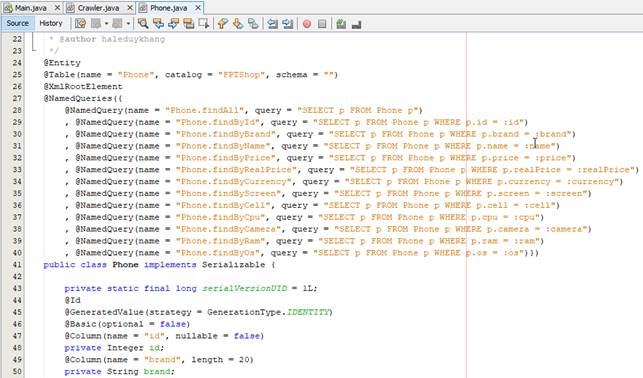Find previous occurrence toolbar icon
Viewport: 643px width, 378px height.
coord(158,24)
